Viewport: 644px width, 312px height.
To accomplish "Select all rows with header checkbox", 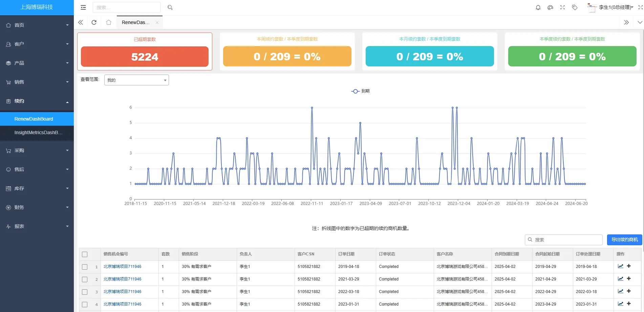I will click(85, 254).
